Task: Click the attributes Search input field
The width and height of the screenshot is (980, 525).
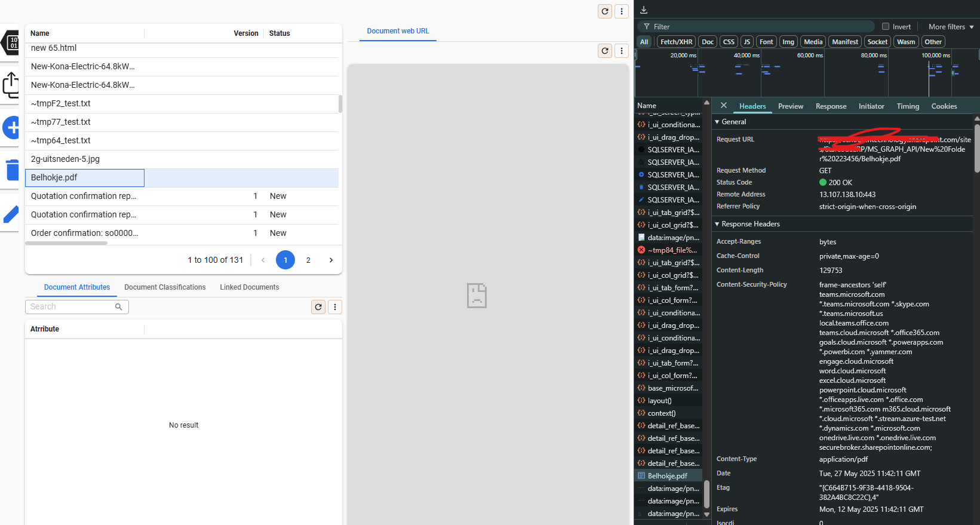Action: click(x=76, y=306)
